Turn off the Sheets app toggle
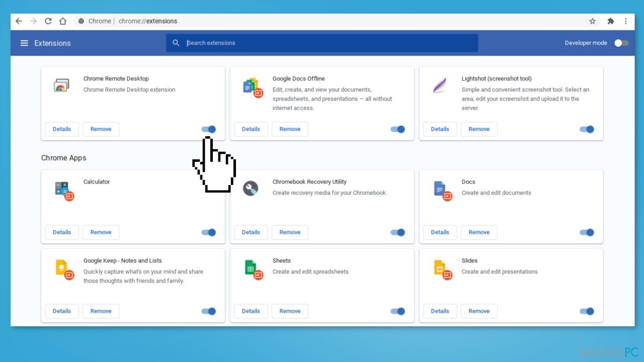 click(x=398, y=311)
